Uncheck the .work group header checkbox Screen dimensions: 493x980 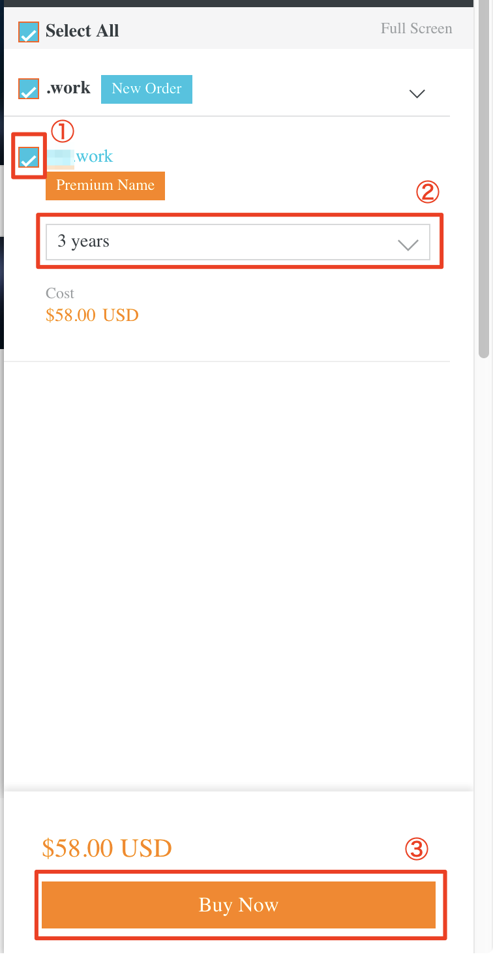tap(29, 89)
